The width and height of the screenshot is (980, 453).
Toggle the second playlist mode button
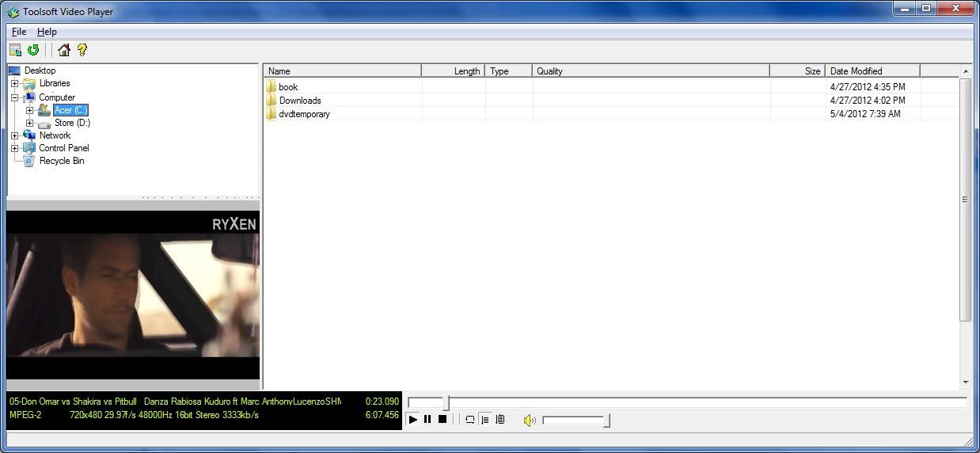click(x=499, y=420)
